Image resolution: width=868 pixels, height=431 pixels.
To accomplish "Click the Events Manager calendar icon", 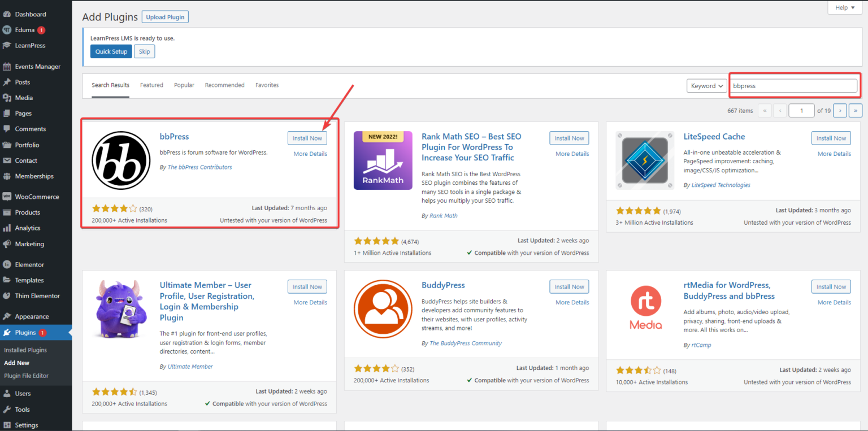I will [x=7, y=67].
